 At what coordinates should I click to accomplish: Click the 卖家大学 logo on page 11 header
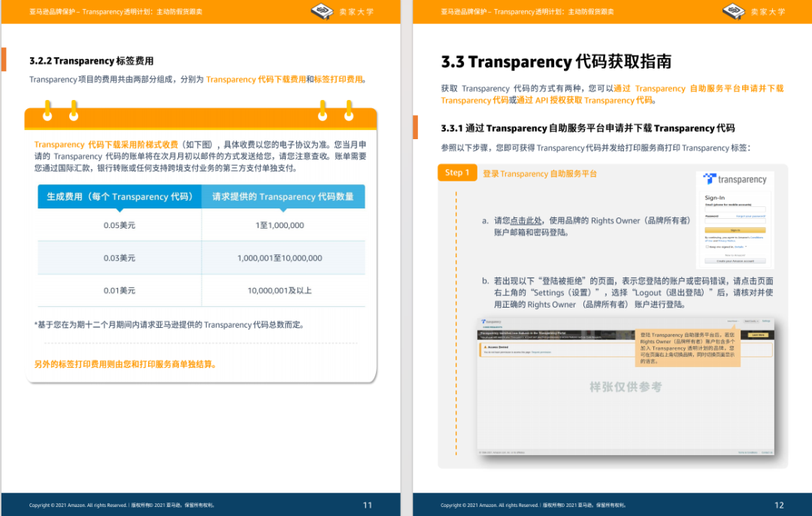[x=324, y=11]
